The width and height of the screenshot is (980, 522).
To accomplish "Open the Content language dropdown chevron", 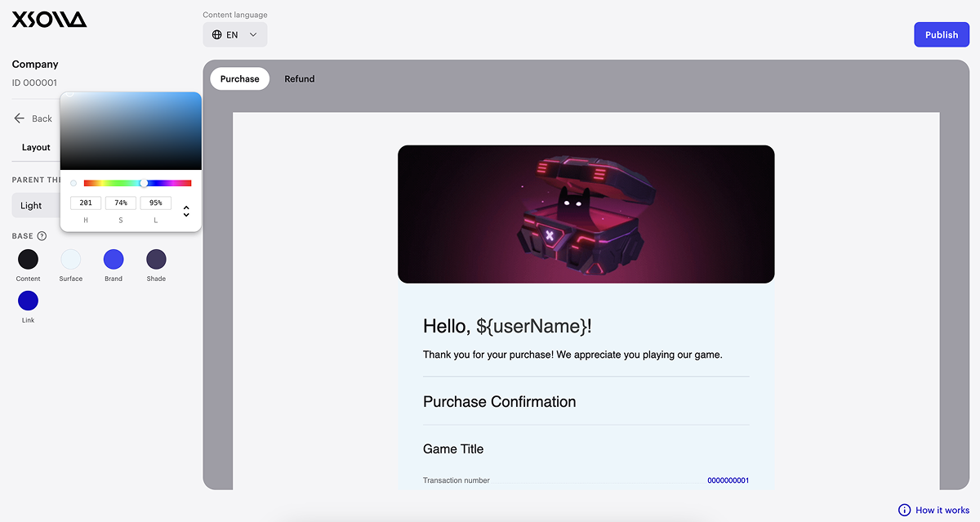I will click(253, 35).
